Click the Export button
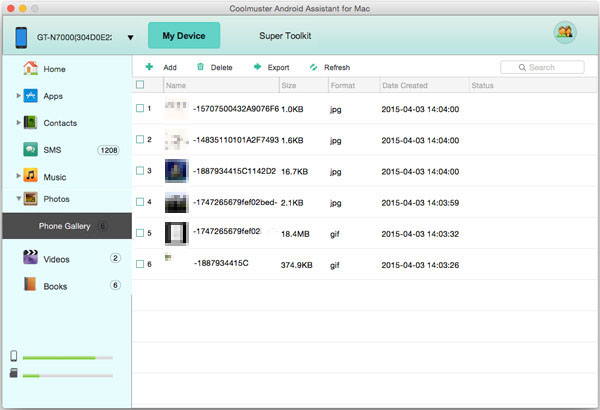The width and height of the screenshot is (600, 410). (270, 67)
